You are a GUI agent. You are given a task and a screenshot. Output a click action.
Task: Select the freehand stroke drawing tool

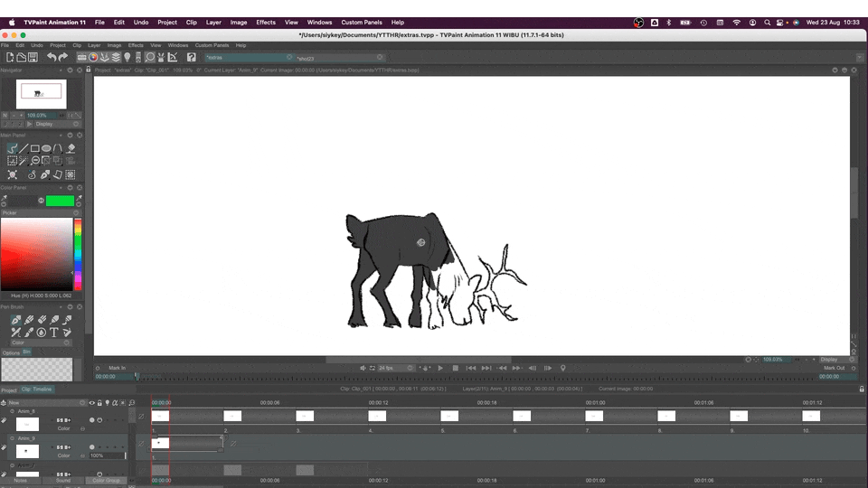click(x=13, y=148)
